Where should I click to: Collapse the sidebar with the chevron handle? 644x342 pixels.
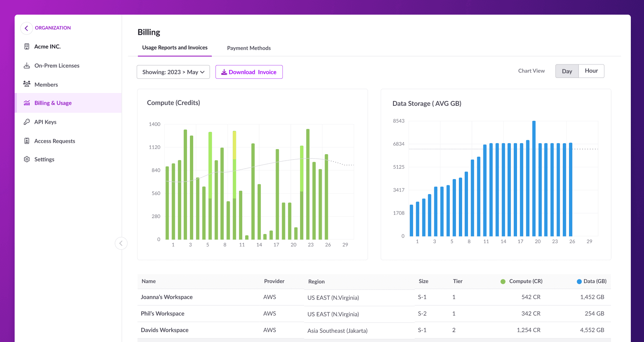coord(121,243)
